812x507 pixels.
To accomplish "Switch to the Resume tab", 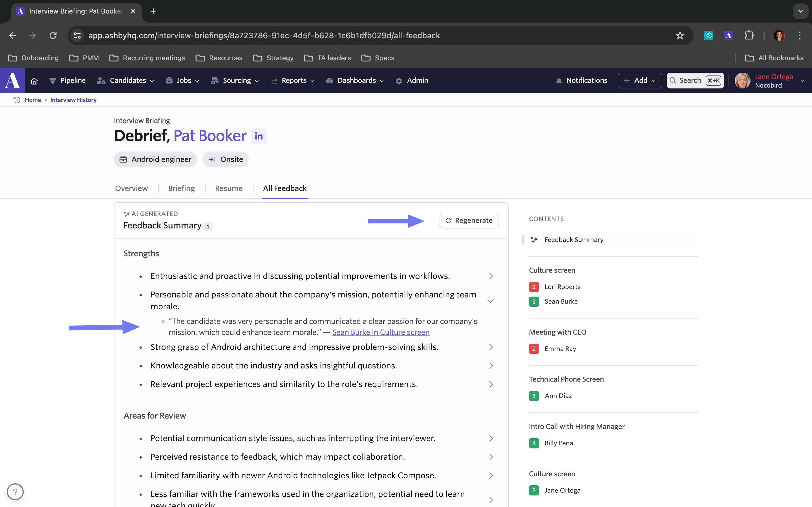I will (x=228, y=188).
